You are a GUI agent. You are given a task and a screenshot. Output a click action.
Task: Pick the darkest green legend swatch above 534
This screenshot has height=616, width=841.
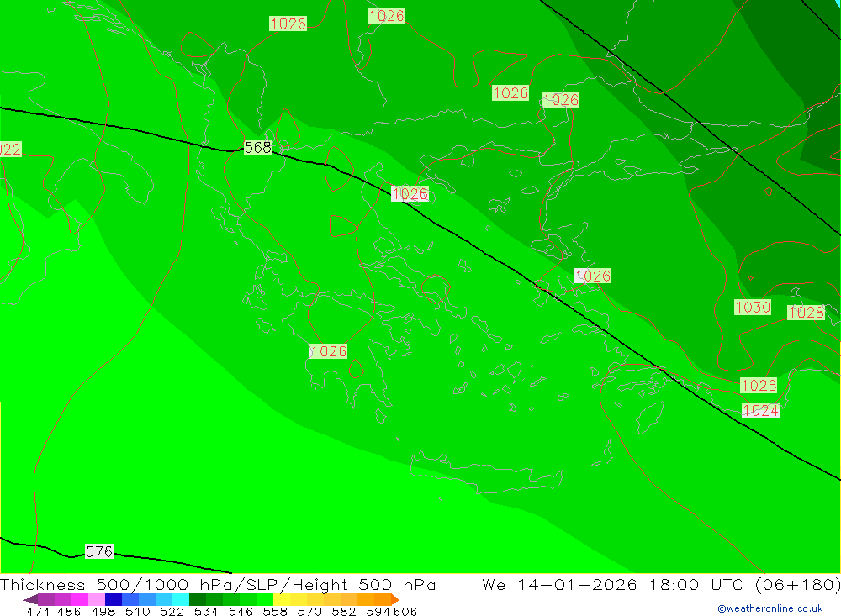(x=198, y=599)
